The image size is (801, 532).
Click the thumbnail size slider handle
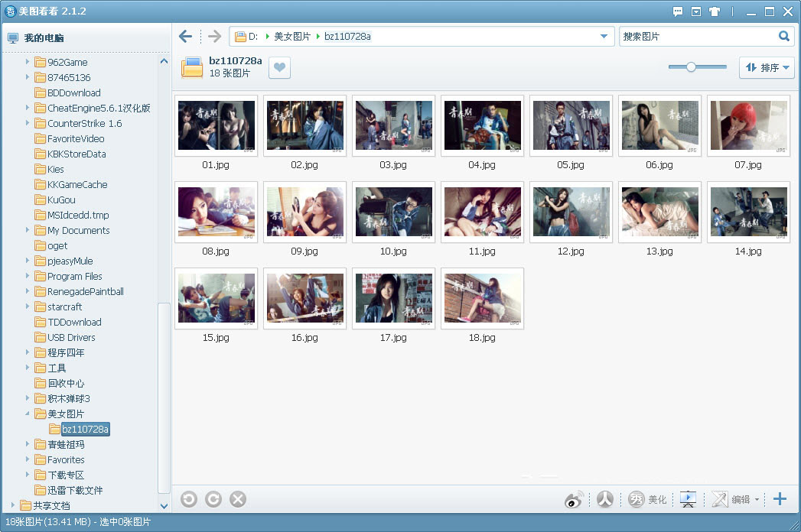click(691, 67)
